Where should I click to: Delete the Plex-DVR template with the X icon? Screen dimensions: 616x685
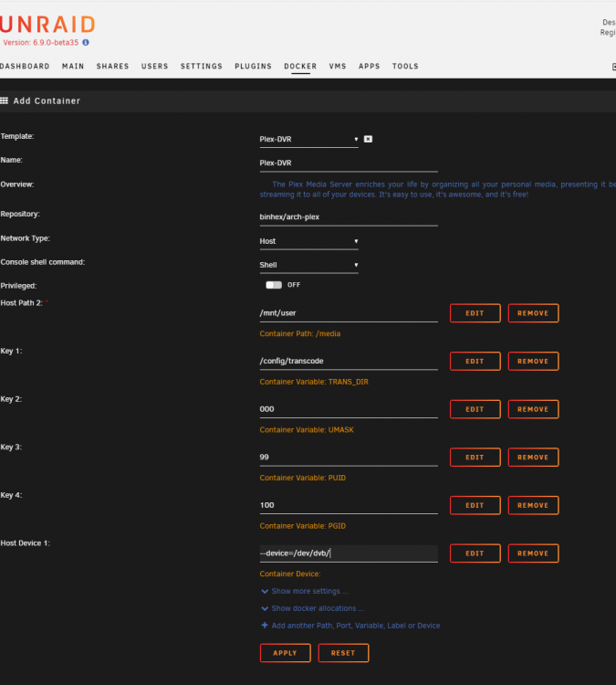[x=368, y=139]
